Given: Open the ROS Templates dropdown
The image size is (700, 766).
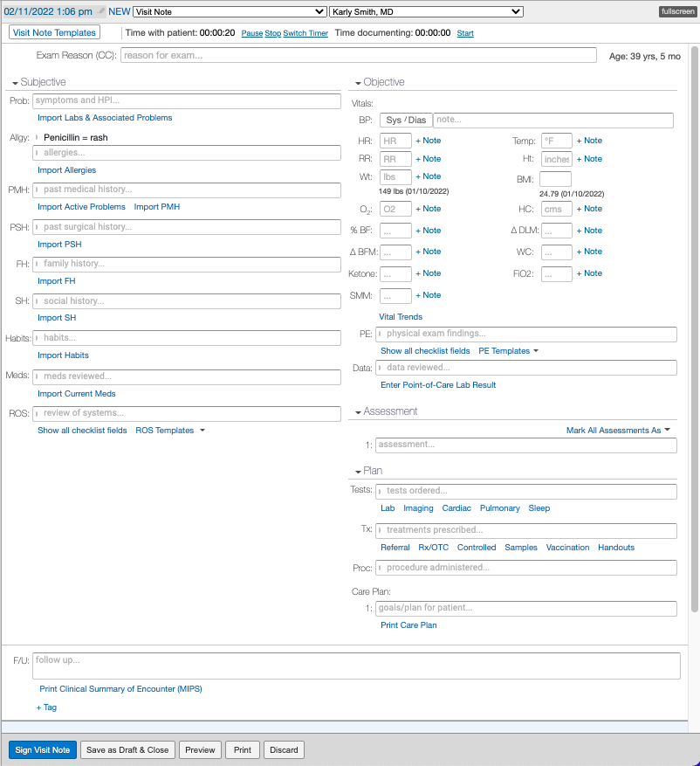Looking at the screenshot, I should (170, 431).
